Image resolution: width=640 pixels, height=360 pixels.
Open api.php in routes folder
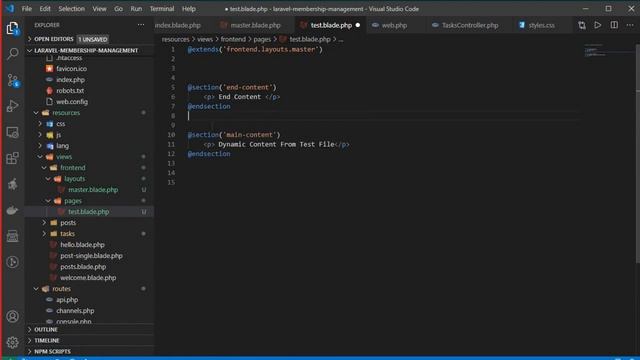pyautogui.click(x=67, y=300)
